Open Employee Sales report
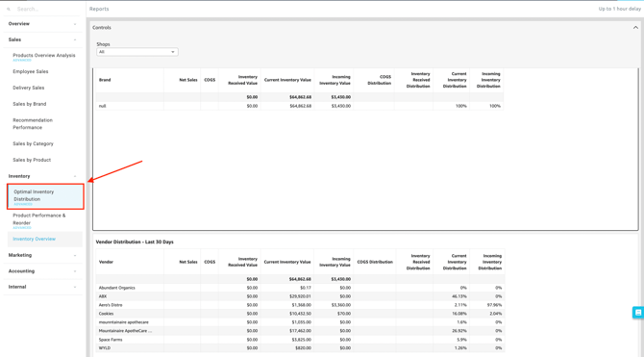 click(31, 71)
